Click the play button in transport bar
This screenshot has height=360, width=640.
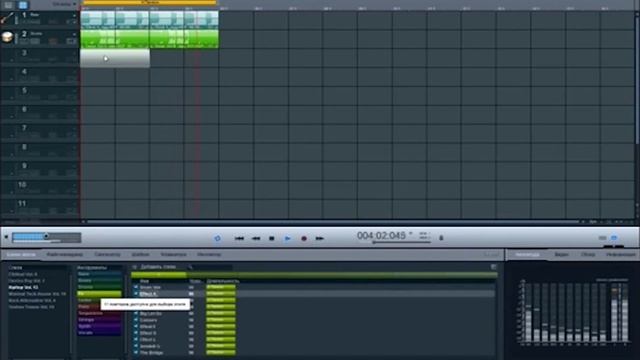pyautogui.click(x=287, y=238)
